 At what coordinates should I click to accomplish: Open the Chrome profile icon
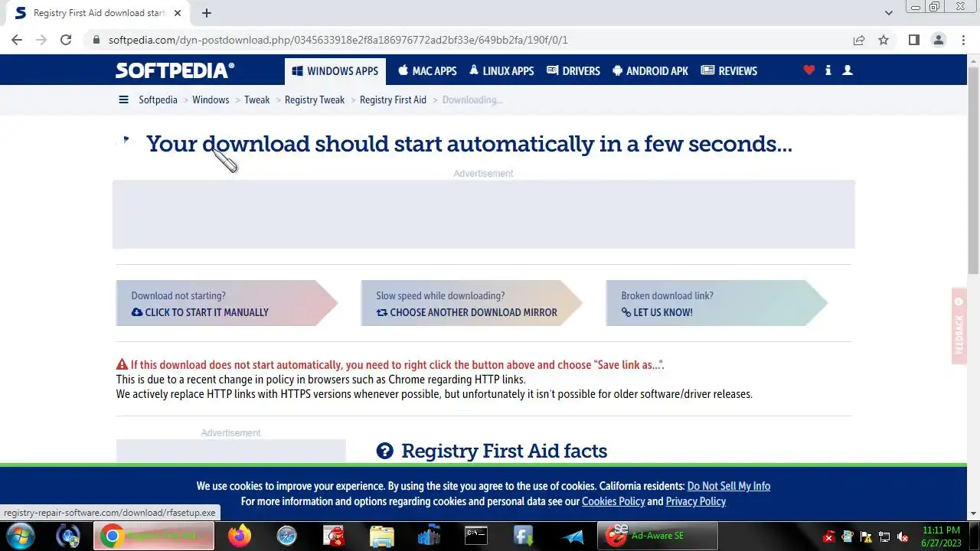(x=938, y=40)
